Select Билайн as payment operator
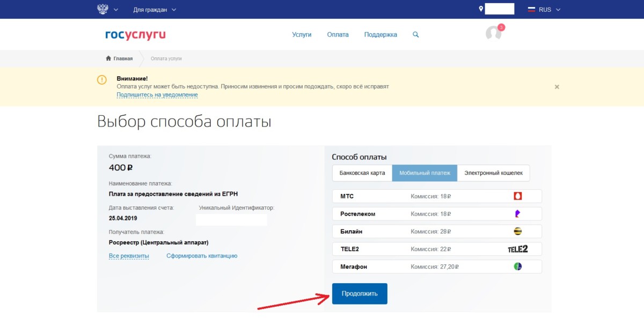 (437, 231)
